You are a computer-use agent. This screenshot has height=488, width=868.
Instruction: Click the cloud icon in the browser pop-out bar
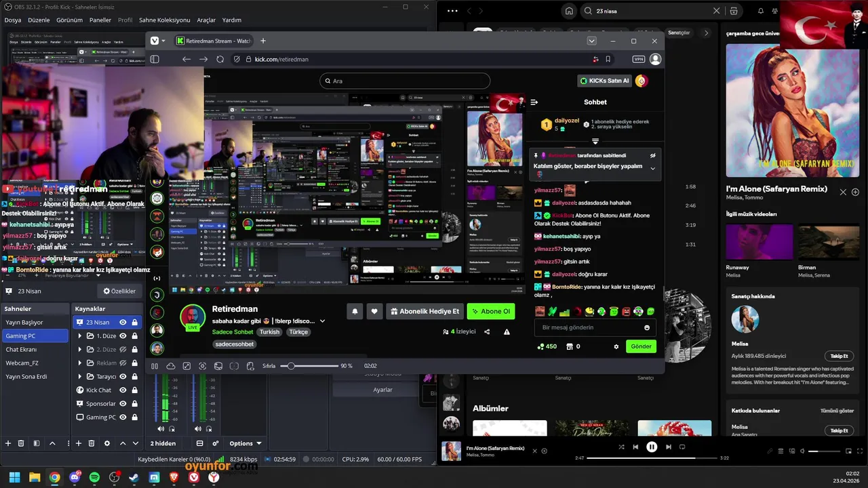point(171,366)
